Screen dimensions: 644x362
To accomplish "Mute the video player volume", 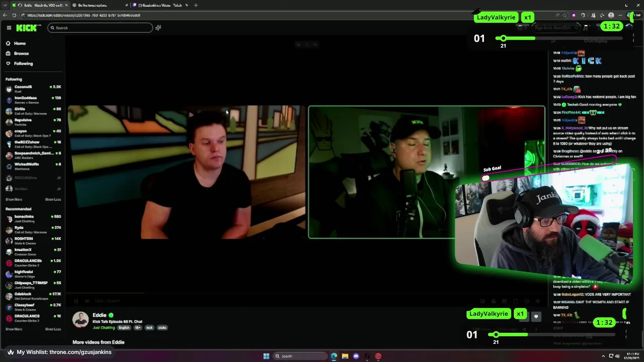I will [87, 301].
